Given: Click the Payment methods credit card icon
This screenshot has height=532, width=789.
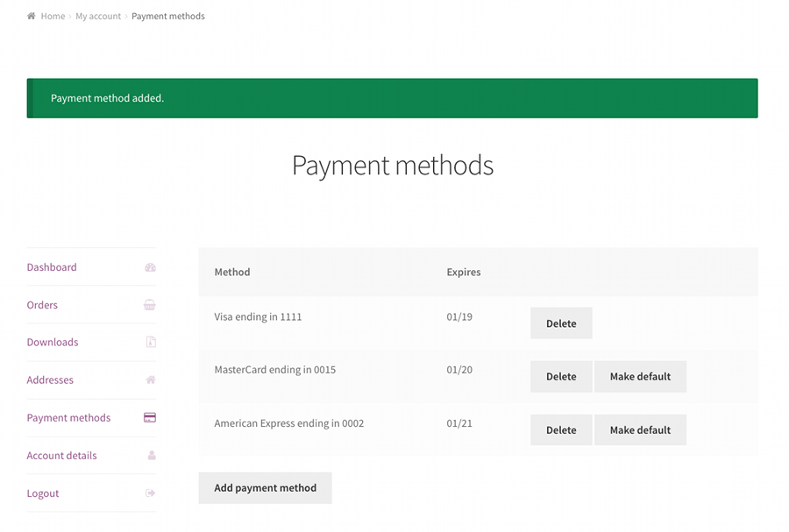Looking at the screenshot, I should click(x=149, y=418).
